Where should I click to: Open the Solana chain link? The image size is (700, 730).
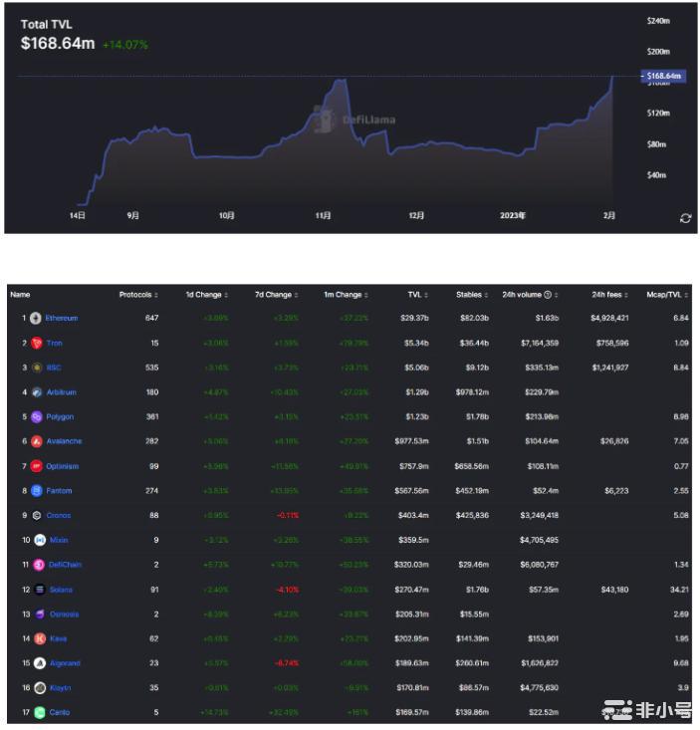(x=60, y=590)
